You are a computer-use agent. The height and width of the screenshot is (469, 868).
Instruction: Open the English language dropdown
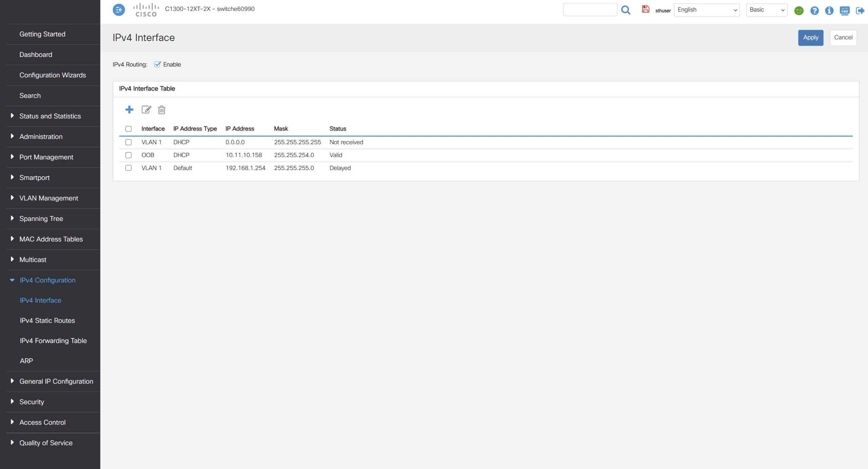point(707,10)
